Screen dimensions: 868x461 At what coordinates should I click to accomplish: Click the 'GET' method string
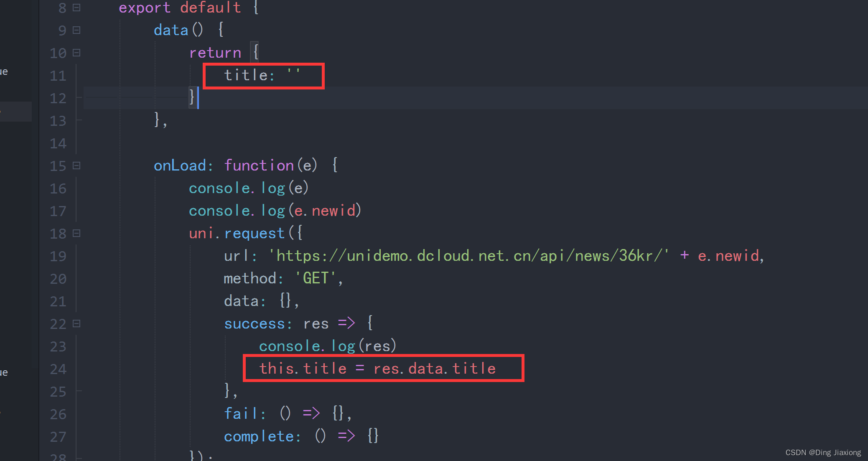(316, 278)
